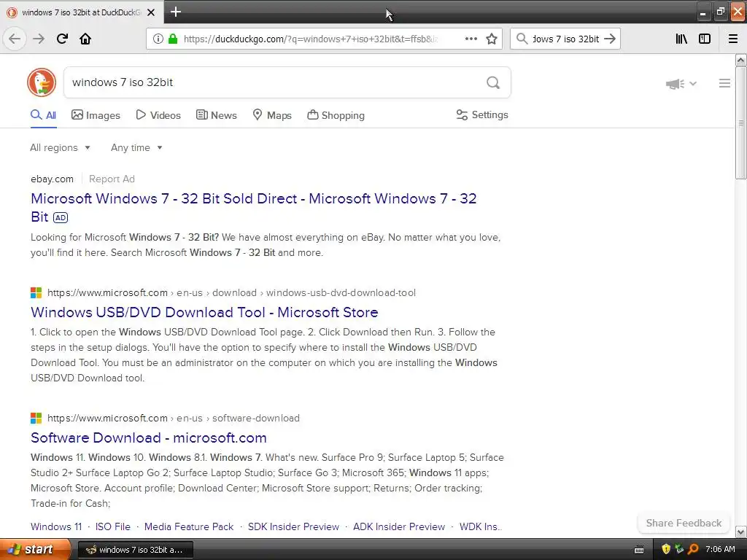The width and height of the screenshot is (747, 560).
Task: Click the ebay.com ad source text
Action: coord(52,179)
